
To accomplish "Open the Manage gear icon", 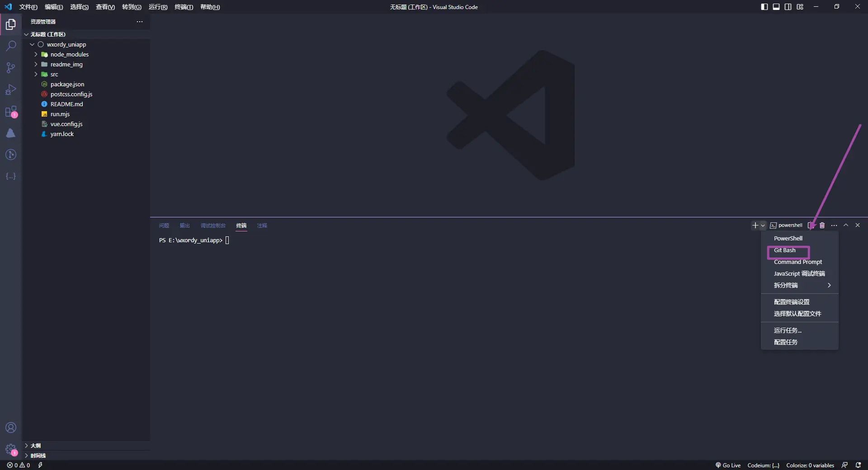I will coord(11,449).
